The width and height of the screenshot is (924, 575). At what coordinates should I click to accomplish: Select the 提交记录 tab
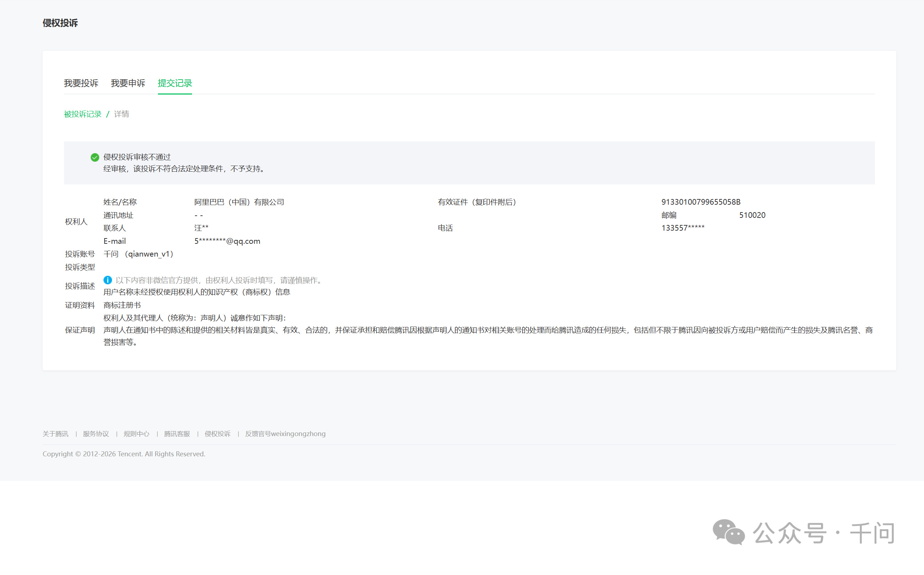tap(175, 83)
